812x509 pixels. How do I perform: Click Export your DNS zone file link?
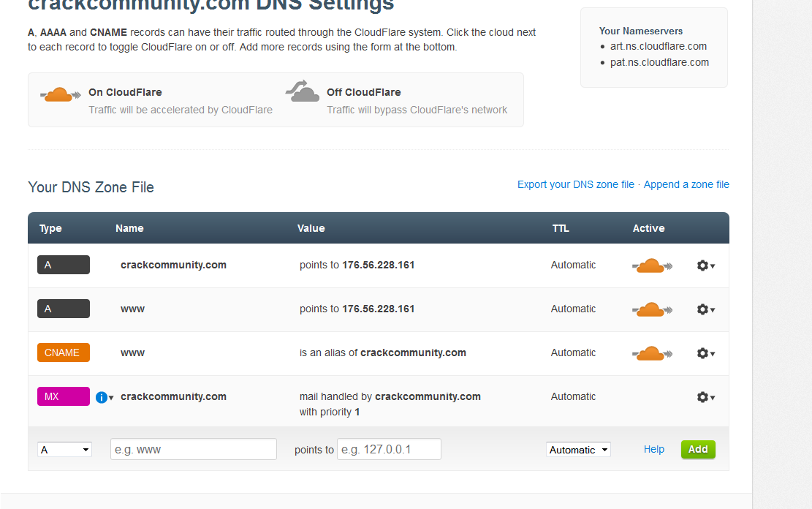click(x=575, y=184)
